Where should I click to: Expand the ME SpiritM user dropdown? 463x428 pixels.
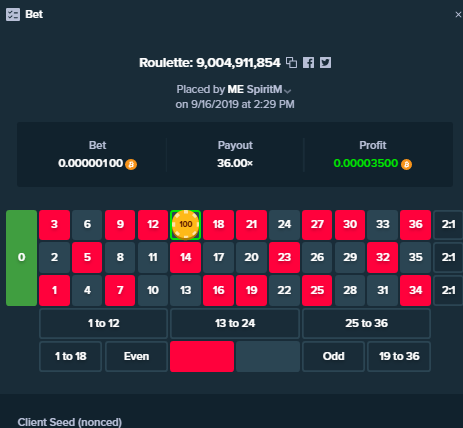point(288,91)
